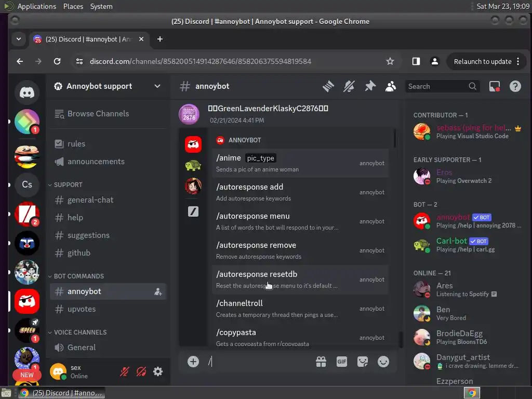The height and width of the screenshot is (399, 532).
Task: Join the General voice channel
Action: pyautogui.click(x=108, y=348)
